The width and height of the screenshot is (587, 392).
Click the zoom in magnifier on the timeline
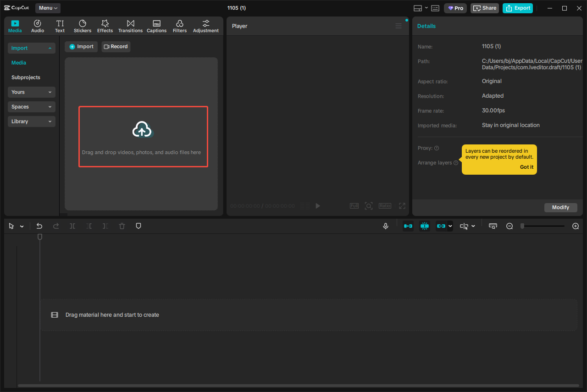tap(576, 226)
